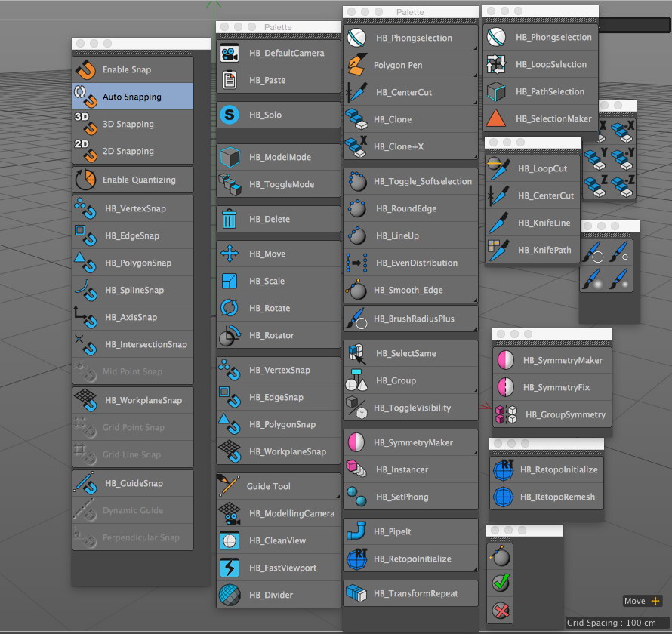Launch HB_RetopoRemesh

pos(546,497)
